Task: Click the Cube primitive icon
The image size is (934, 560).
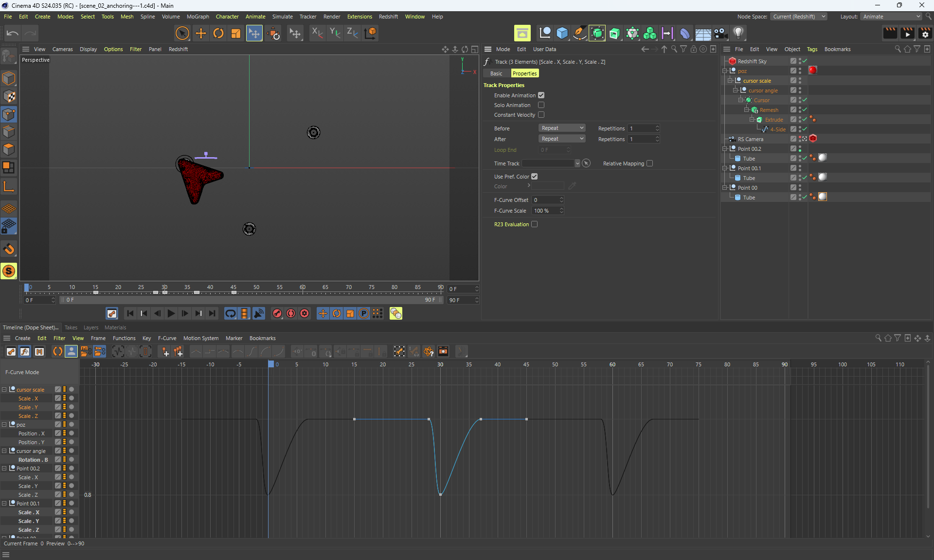Action: click(562, 33)
